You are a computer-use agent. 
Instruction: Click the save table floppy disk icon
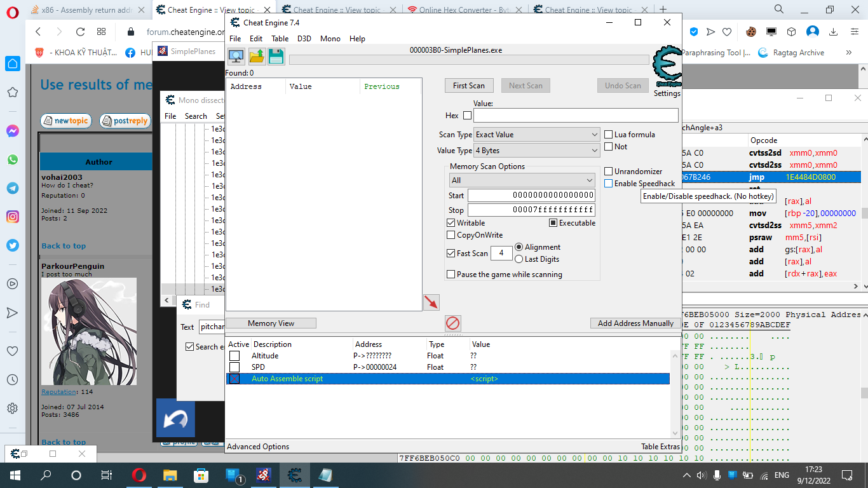pyautogui.click(x=276, y=57)
